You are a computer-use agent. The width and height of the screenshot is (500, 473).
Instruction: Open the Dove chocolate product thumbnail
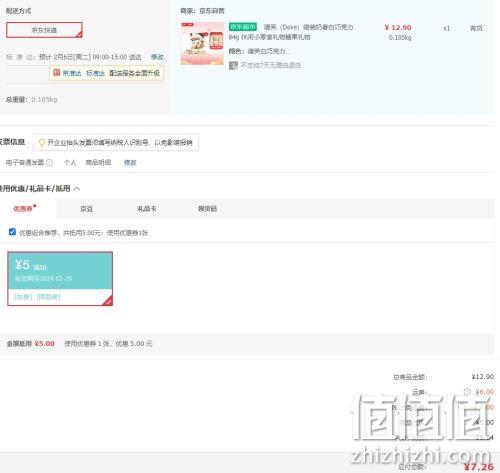(202, 43)
